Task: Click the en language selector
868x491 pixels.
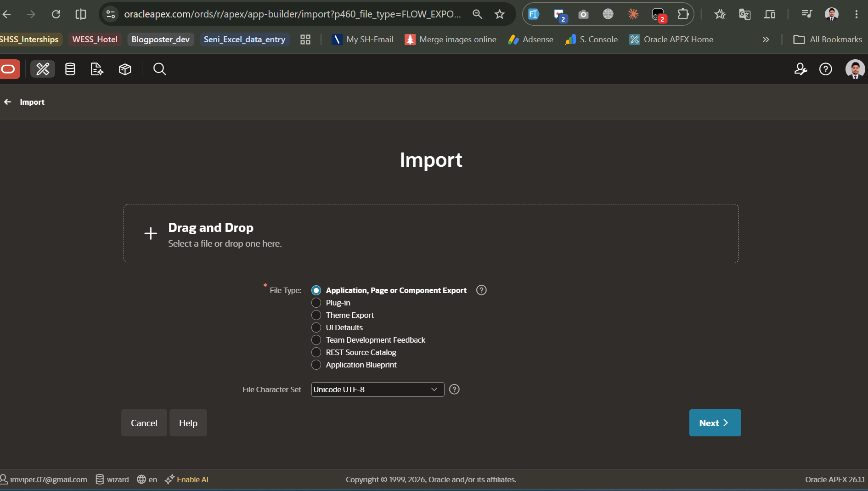Action: pyautogui.click(x=147, y=479)
